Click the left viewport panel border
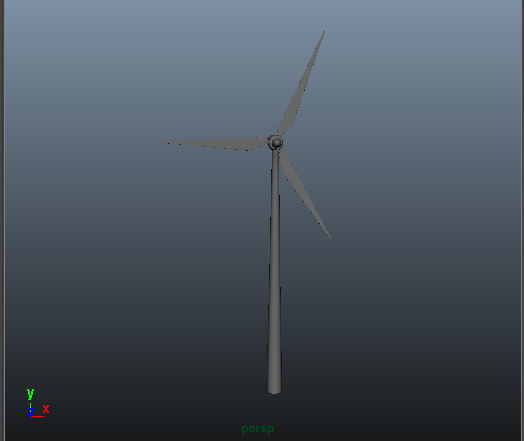The image size is (524, 441). click(2, 220)
